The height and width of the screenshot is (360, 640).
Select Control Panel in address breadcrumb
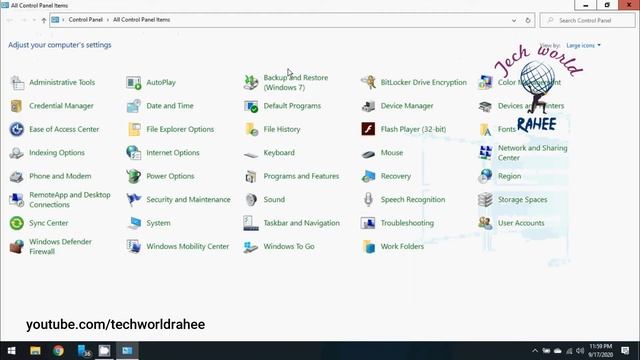86,20
